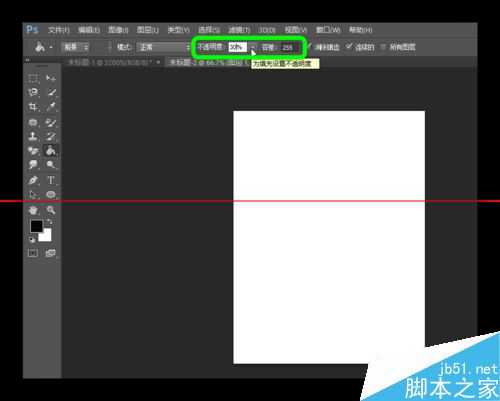The width and height of the screenshot is (500, 401).
Task: Open the 3D(D) menu
Action: (x=267, y=30)
